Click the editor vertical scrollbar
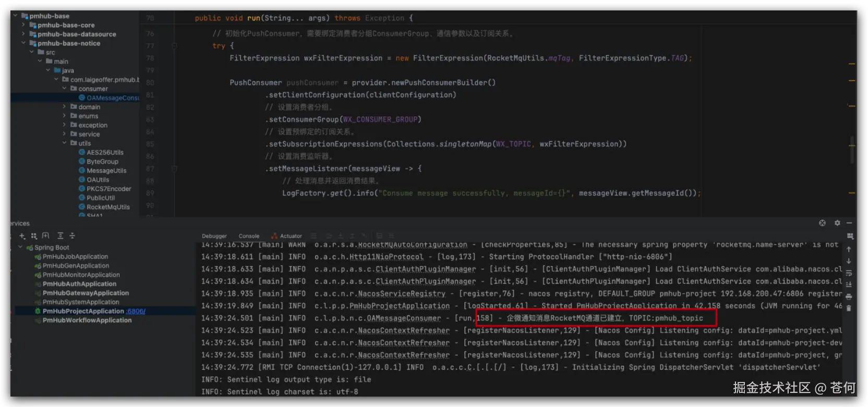This screenshot has width=868, height=407. click(852, 150)
